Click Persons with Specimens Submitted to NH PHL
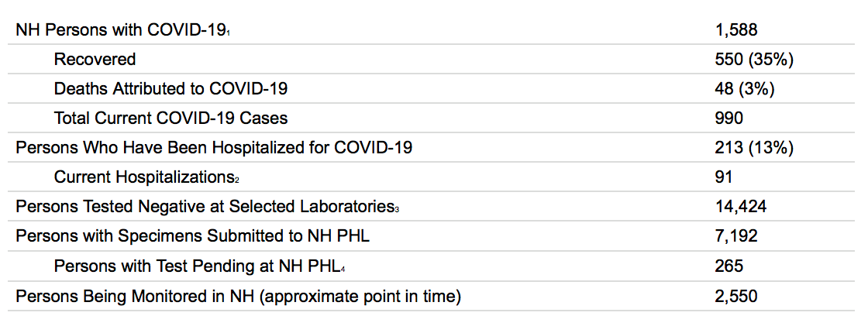Viewport: 868px width, 316px height. click(193, 235)
